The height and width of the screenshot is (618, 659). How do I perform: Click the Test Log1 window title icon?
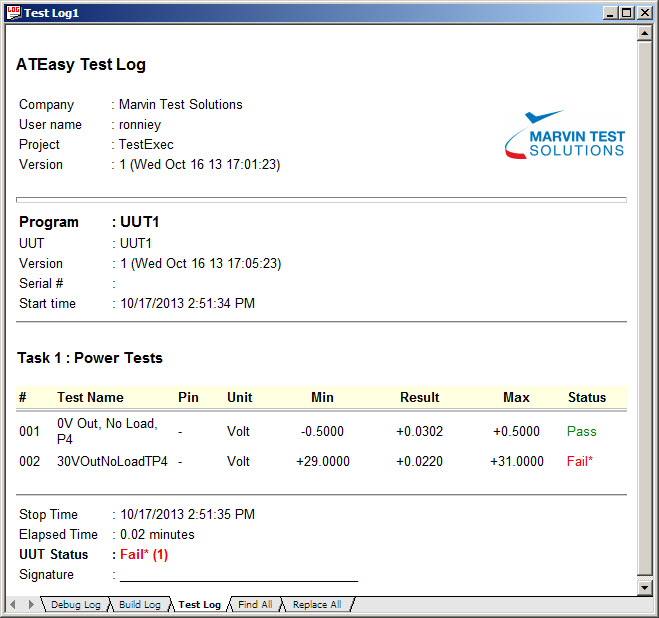pyautogui.click(x=12, y=12)
